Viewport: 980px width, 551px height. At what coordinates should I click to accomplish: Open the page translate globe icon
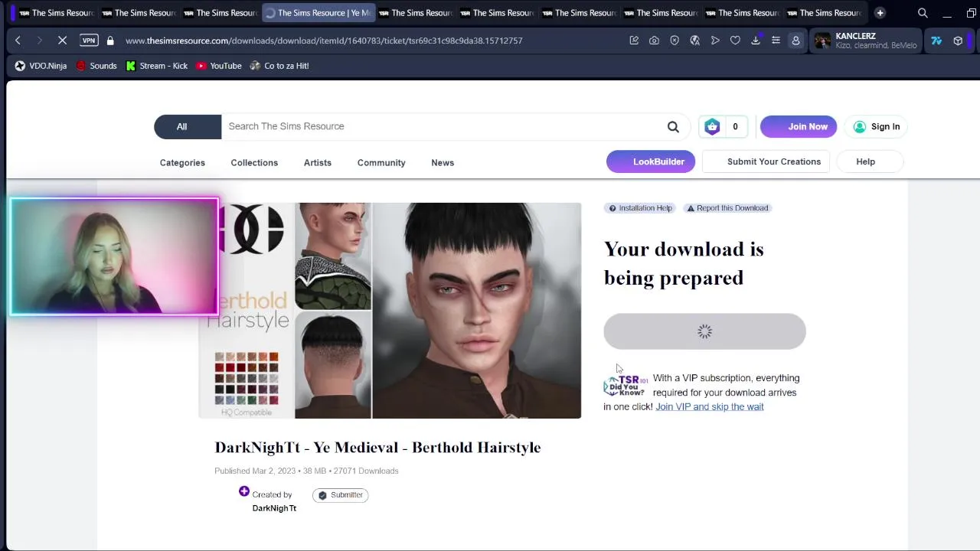point(694,41)
